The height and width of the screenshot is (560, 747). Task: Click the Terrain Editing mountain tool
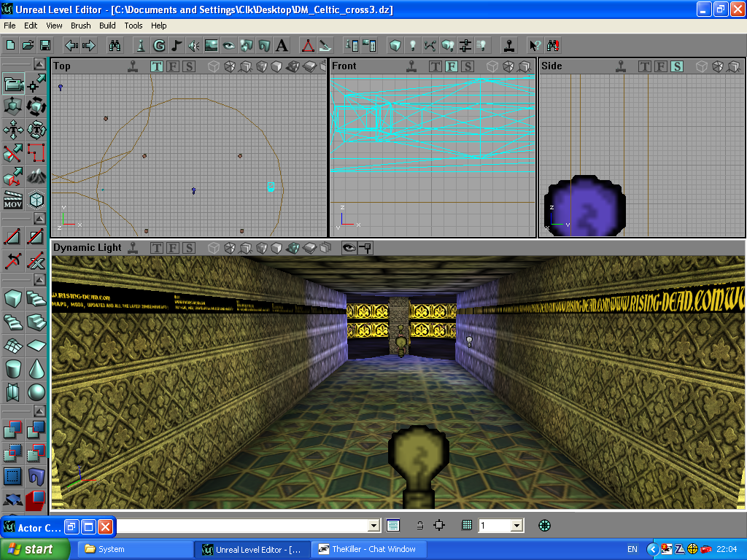tap(36, 176)
